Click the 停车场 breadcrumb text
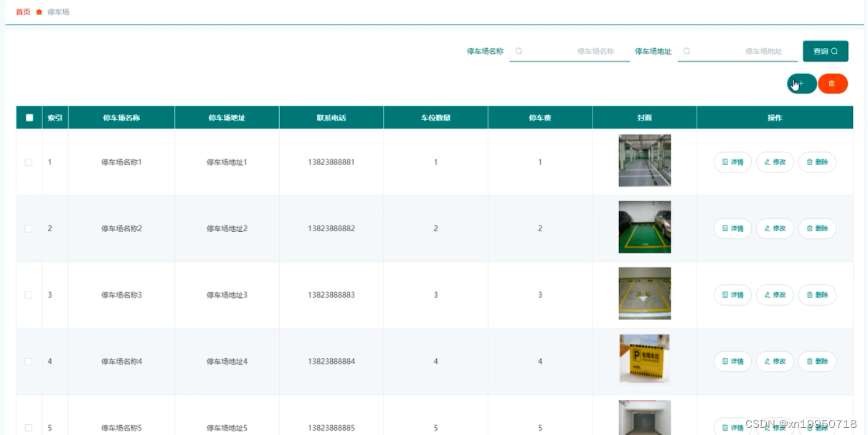868x435 pixels. (58, 12)
